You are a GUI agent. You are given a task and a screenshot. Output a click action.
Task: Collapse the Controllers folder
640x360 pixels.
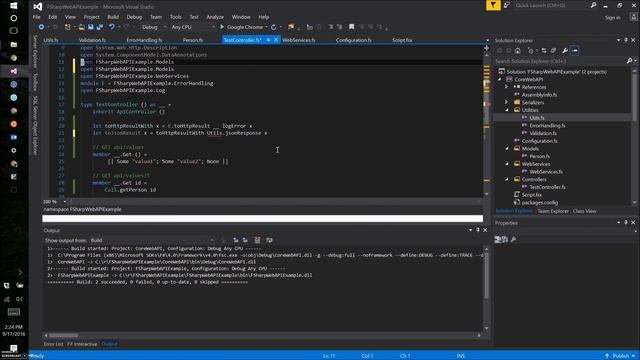(x=507, y=179)
